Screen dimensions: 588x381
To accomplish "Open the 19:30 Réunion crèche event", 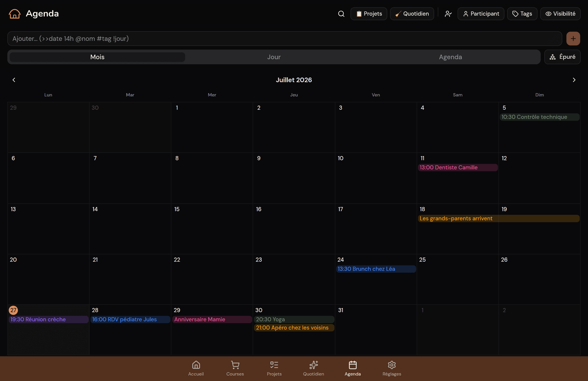I will point(48,319).
